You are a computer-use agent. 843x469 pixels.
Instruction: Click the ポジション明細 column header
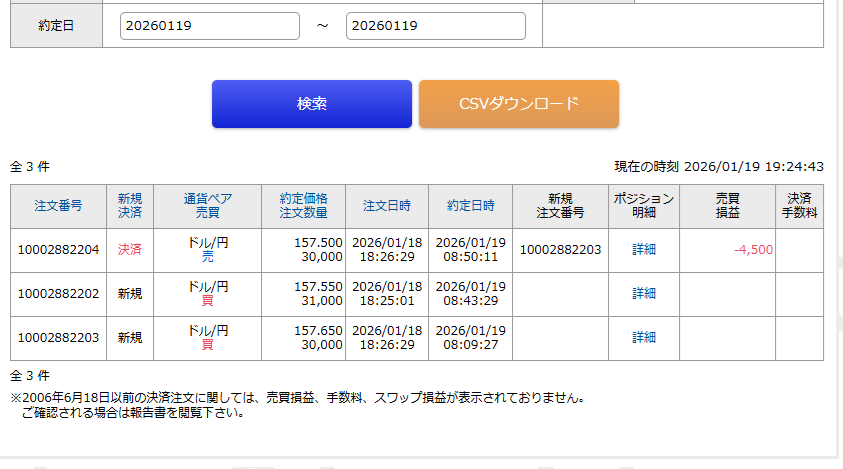click(644, 206)
